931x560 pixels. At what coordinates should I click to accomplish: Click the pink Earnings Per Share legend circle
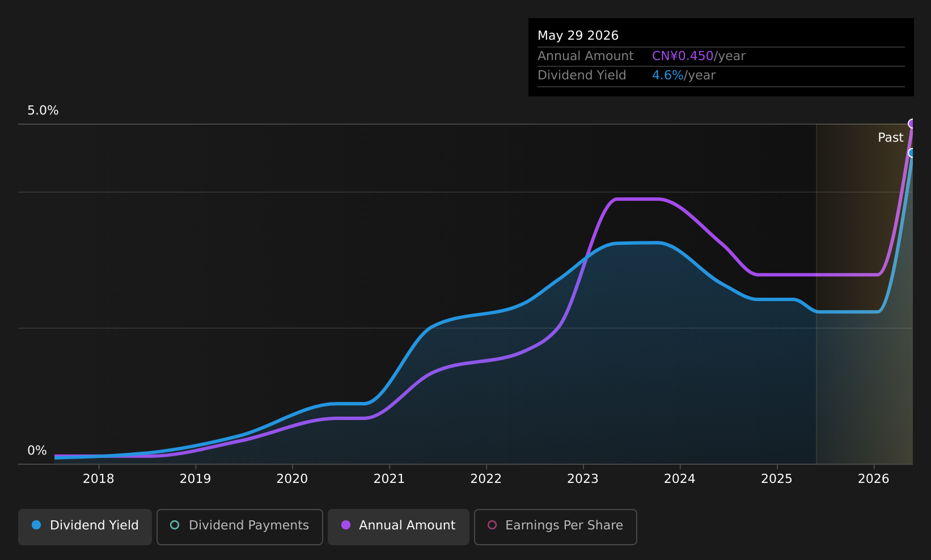(492, 525)
